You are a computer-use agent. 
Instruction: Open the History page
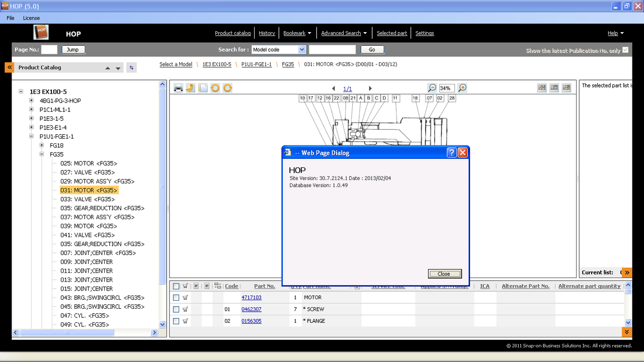click(267, 33)
